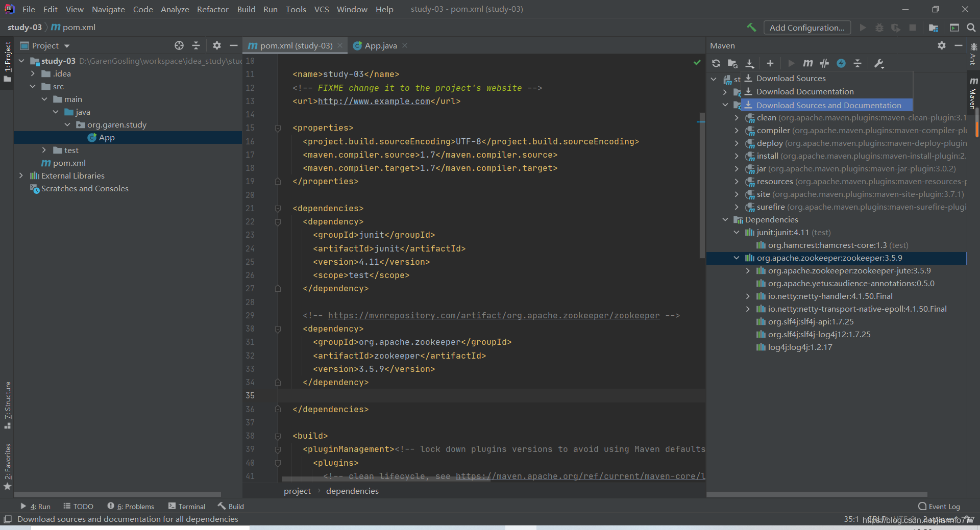The height and width of the screenshot is (530, 980).
Task: Hide the Project tool window
Action: (234, 45)
